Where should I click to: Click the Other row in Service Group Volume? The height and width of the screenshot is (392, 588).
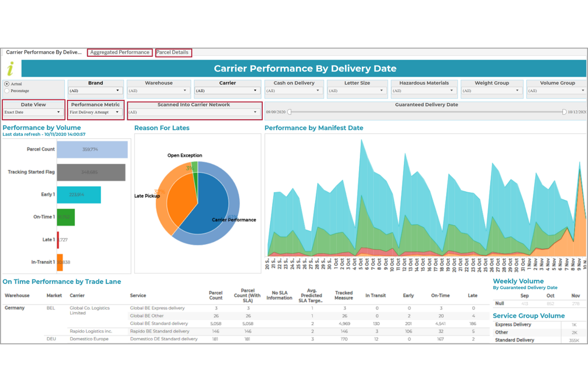tap(501, 332)
